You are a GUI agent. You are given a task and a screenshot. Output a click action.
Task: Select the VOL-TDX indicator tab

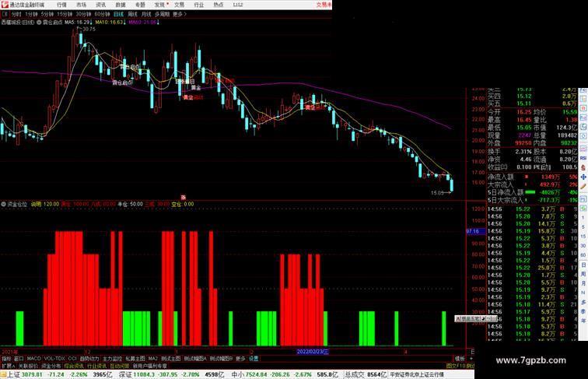(54, 359)
